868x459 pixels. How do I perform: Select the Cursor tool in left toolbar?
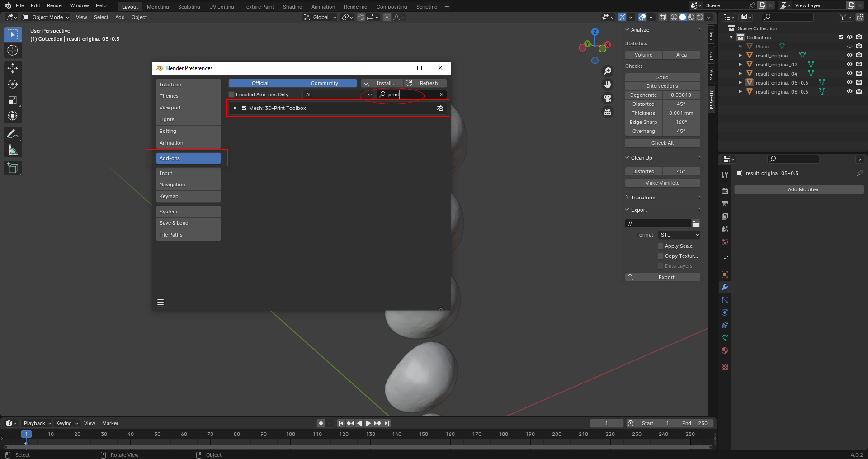click(x=13, y=50)
